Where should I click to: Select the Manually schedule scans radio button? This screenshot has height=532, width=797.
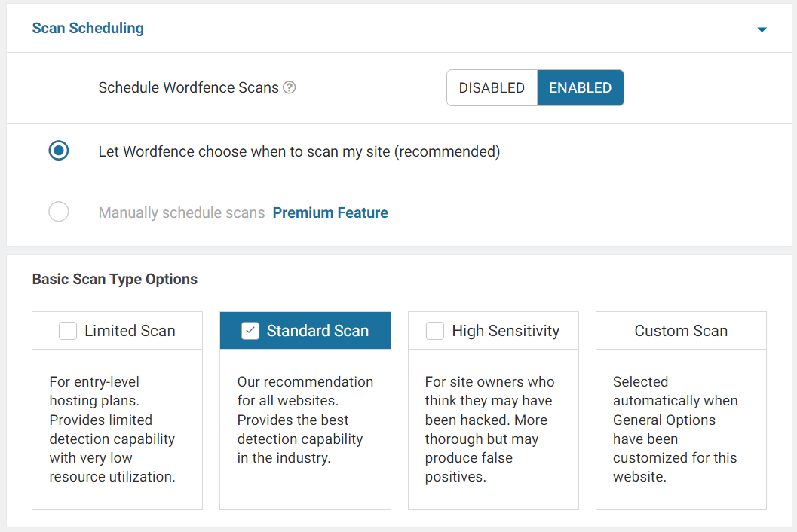tap(59, 212)
